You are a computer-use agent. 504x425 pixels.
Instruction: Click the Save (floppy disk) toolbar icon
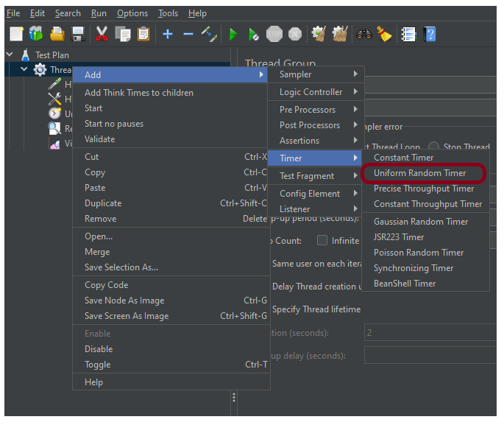click(x=78, y=34)
